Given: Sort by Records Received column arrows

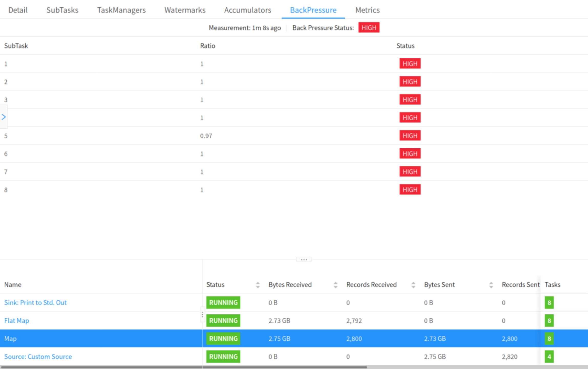Looking at the screenshot, I should click(413, 285).
